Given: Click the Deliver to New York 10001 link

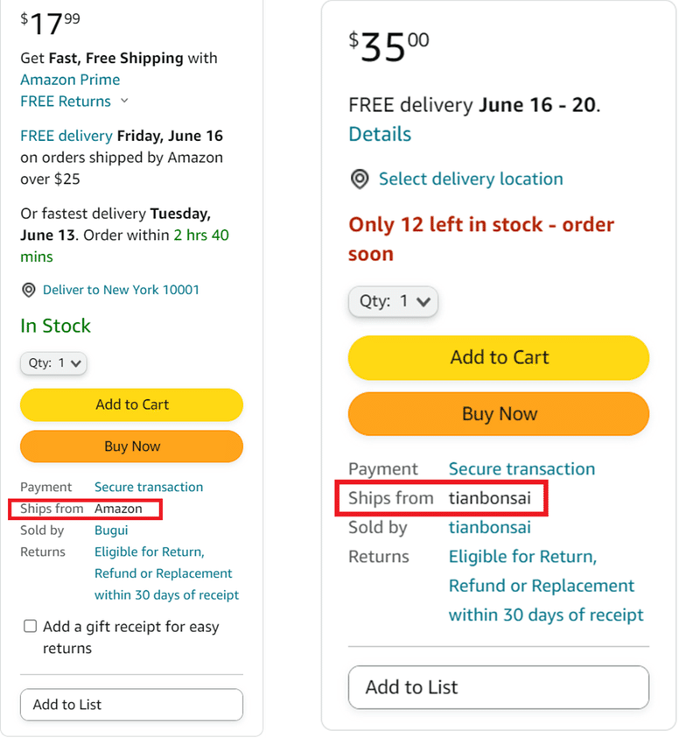Looking at the screenshot, I should pyautogui.click(x=121, y=290).
